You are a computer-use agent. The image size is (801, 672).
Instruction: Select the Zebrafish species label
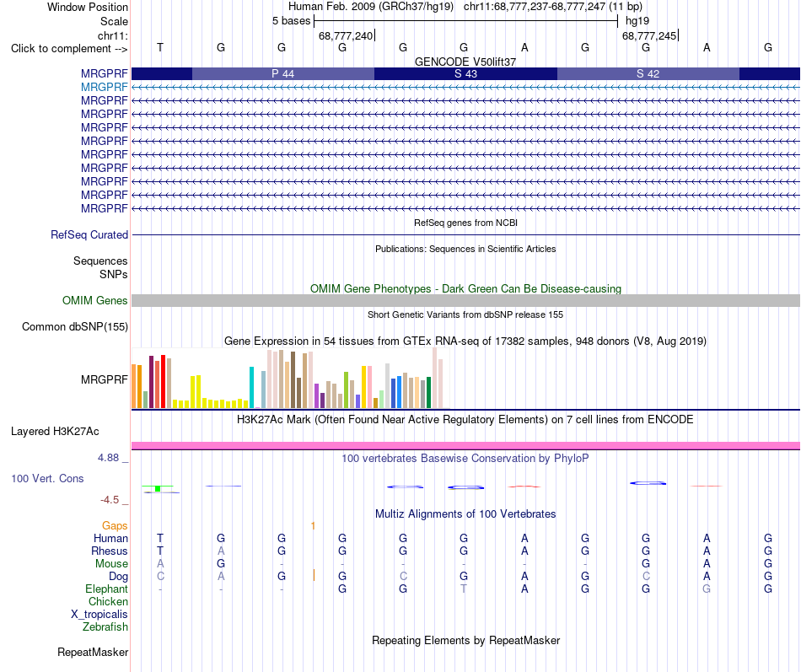click(105, 627)
